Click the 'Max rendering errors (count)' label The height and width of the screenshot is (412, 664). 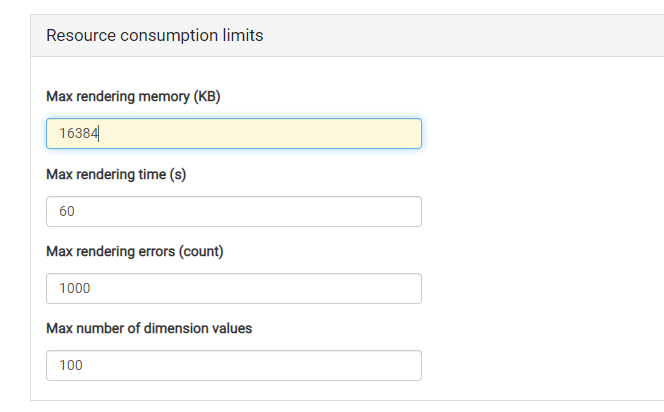135,252
